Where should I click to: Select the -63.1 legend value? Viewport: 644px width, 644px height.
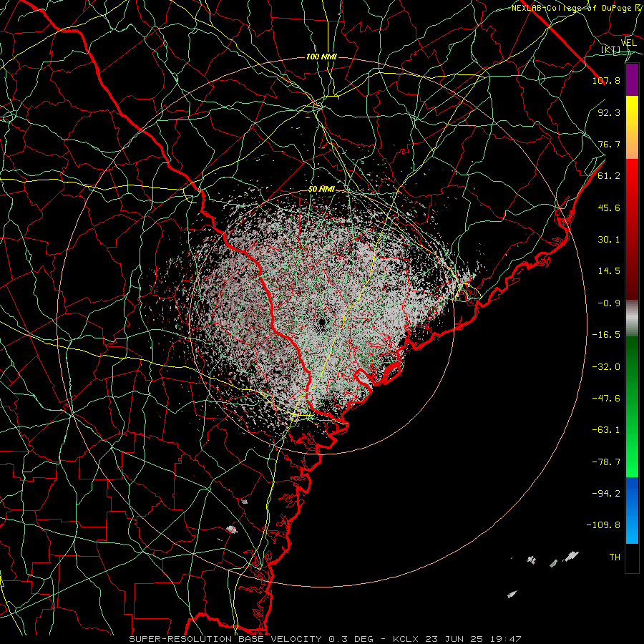[606, 430]
